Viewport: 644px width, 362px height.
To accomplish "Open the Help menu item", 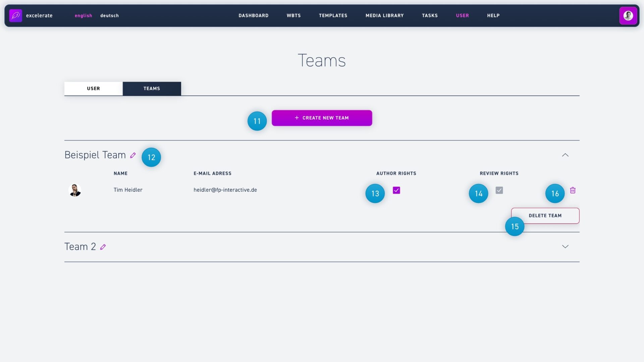I will pyautogui.click(x=493, y=15).
